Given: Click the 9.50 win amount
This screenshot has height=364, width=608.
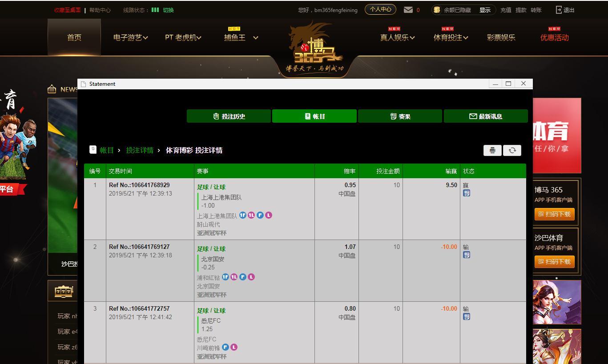Looking at the screenshot, I should click(x=451, y=185).
